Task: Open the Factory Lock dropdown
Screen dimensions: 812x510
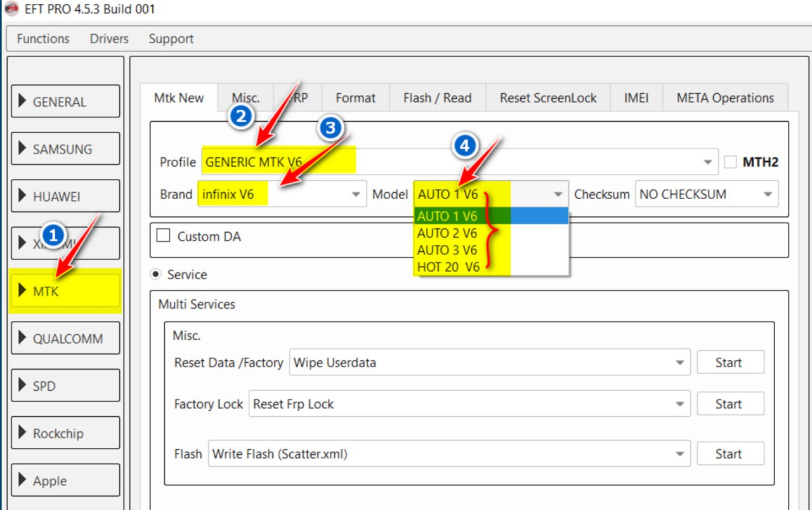Action: pyautogui.click(x=469, y=404)
